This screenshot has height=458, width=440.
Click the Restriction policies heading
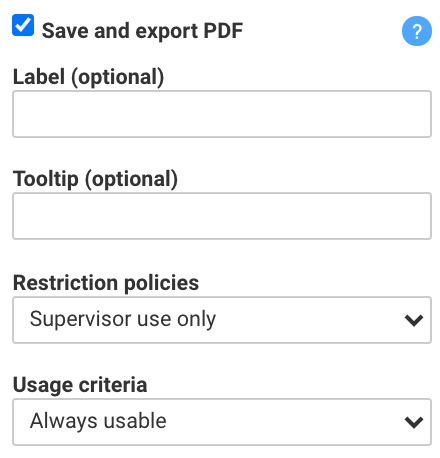point(106,283)
